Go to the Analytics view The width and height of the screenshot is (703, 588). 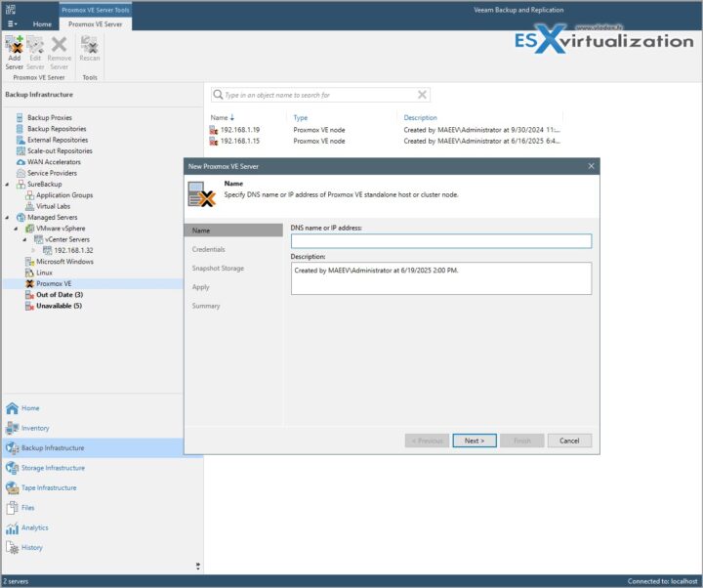(34, 527)
